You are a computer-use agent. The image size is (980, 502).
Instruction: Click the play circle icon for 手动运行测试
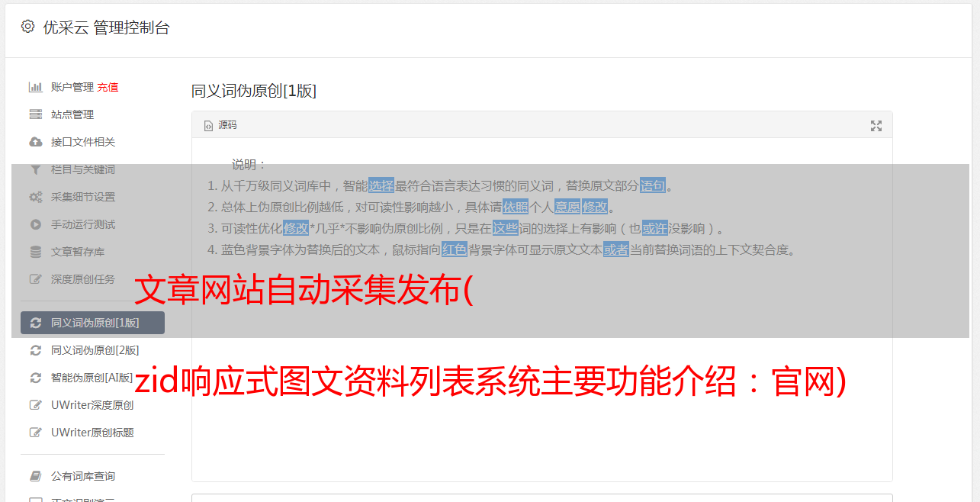point(35,224)
